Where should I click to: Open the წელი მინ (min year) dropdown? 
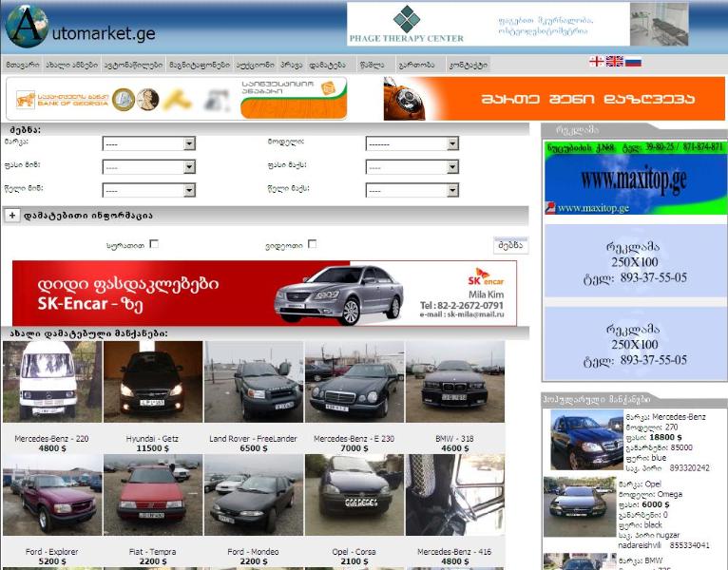coord(148,190)
